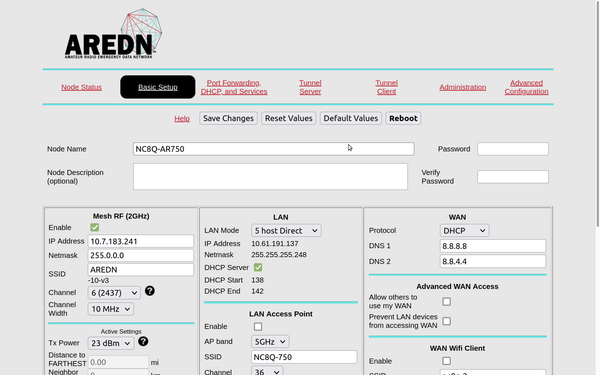
Task: Click the AREDN logo
Action: (113, 34)
